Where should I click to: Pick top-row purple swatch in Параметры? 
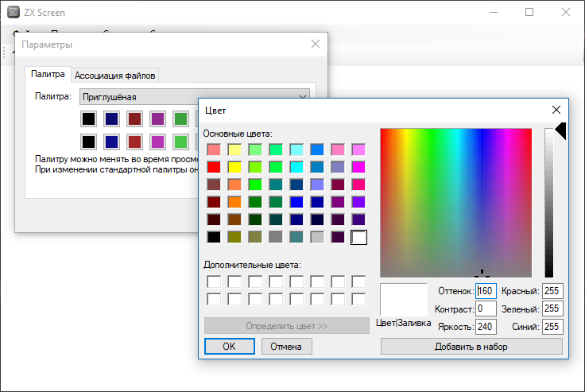pyautogui.click(x=158, y=119)
